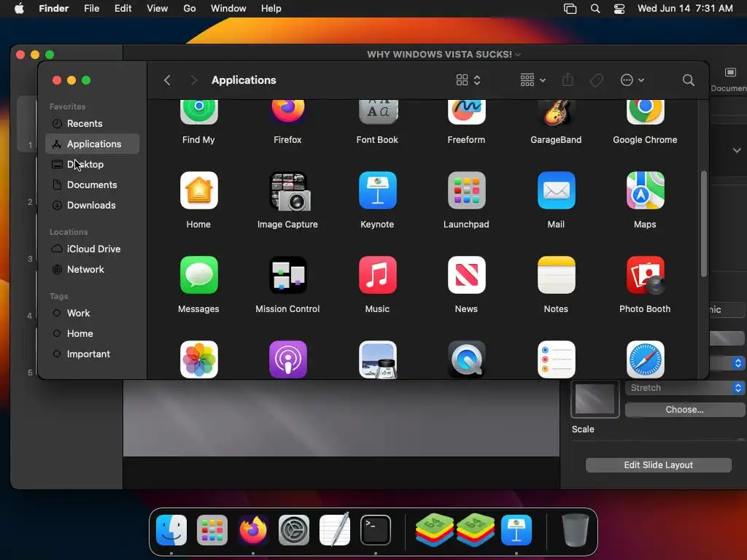
Task: Open the Edit menu
Action: (123, 9)
